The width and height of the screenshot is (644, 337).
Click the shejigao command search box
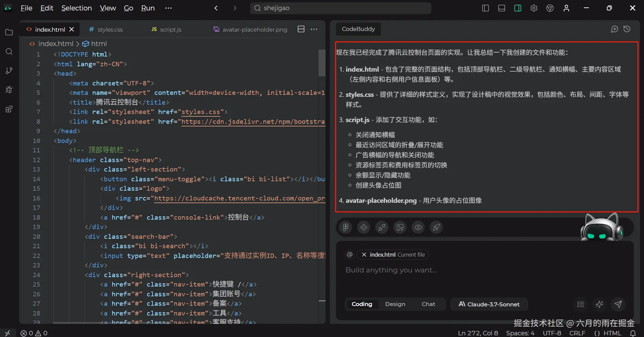[x=341, y=8]
